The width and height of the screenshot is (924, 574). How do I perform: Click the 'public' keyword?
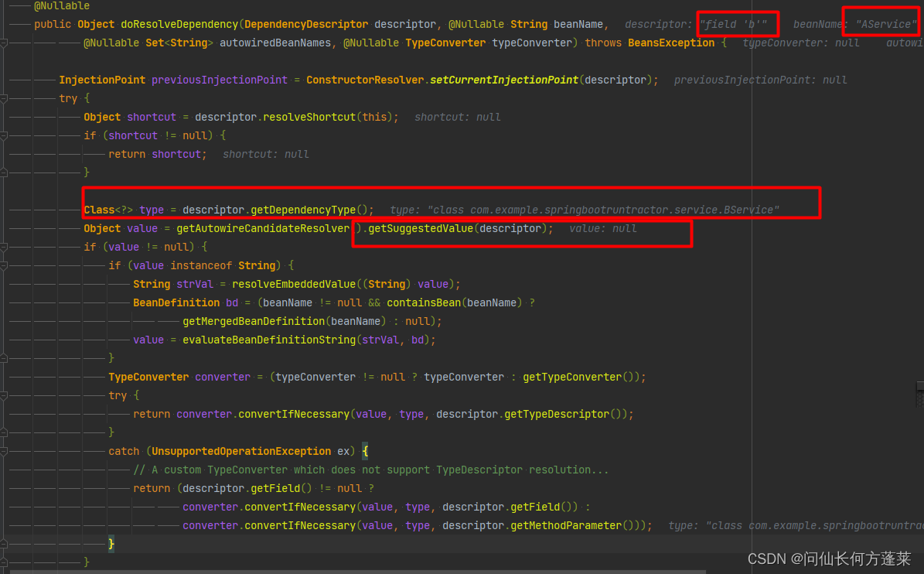53,24
